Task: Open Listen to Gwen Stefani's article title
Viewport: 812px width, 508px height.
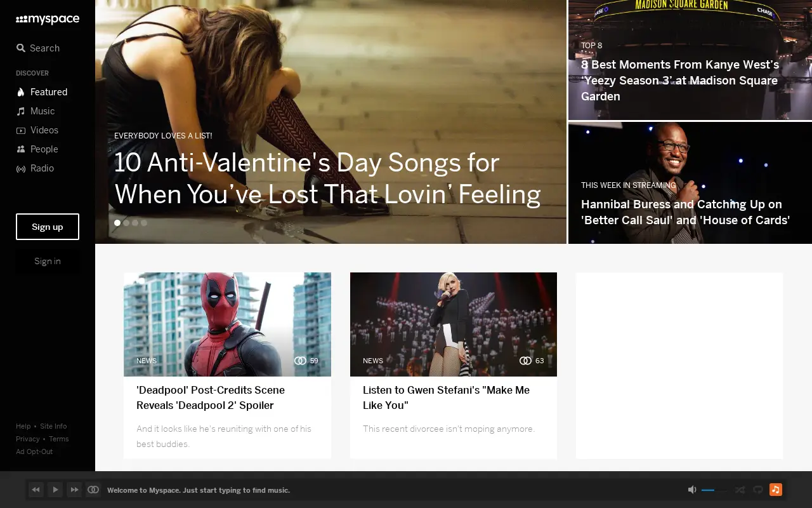Action: pyautogui.click(x=446, y=398)
